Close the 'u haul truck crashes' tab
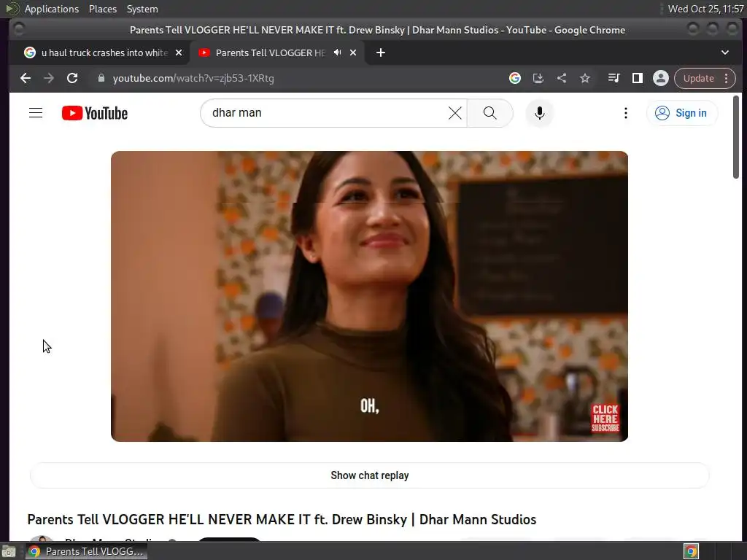747x560 pixels. (x=179, y=52)
